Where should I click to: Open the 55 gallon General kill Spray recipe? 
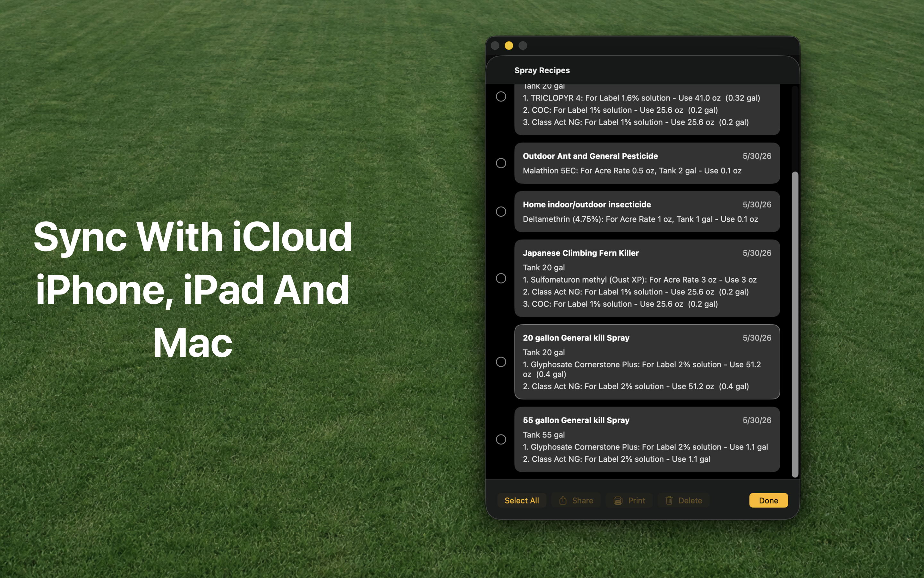[647, 440]
